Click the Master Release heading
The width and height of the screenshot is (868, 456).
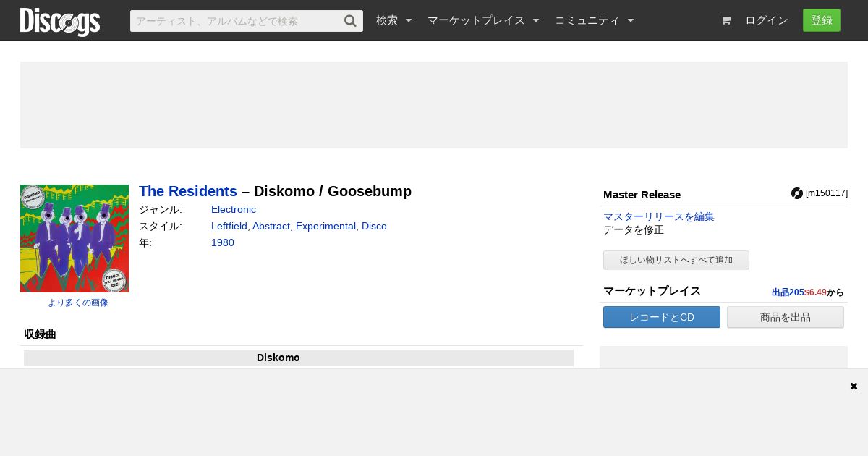tap(642, 195)
